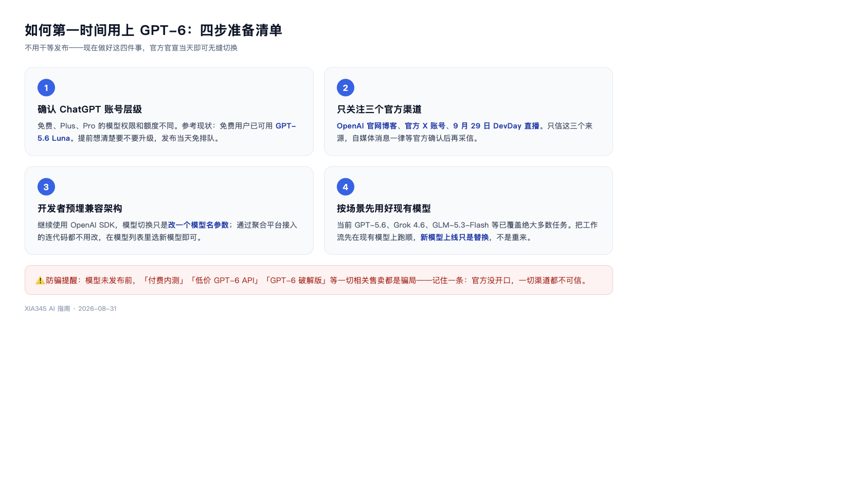Click the highlighted text GPT-5.6 Luna
Screen dimensions: 849x504
pos(167,132)
